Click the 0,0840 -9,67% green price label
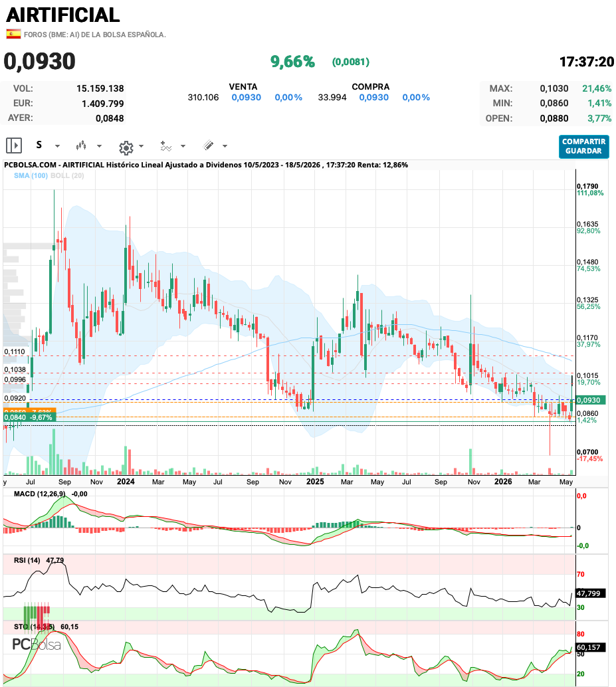This screenshot has height=687, width=616. pyautogui.click(x=29, y=417)
